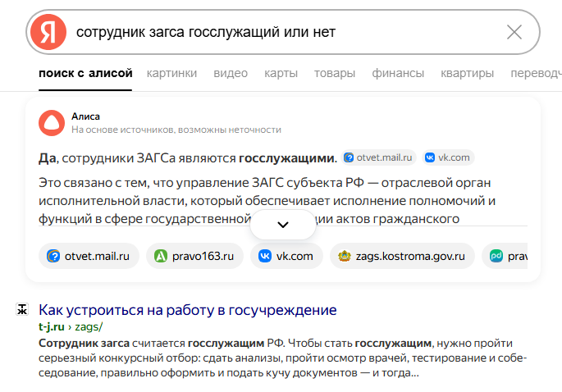562x392 pixels.
Task: Open 'Как устроиться на работу в госучреждение' result
Action: point(188,310)
